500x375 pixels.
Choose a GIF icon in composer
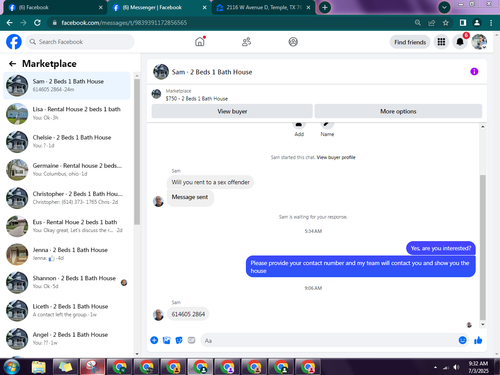[191, 340]
